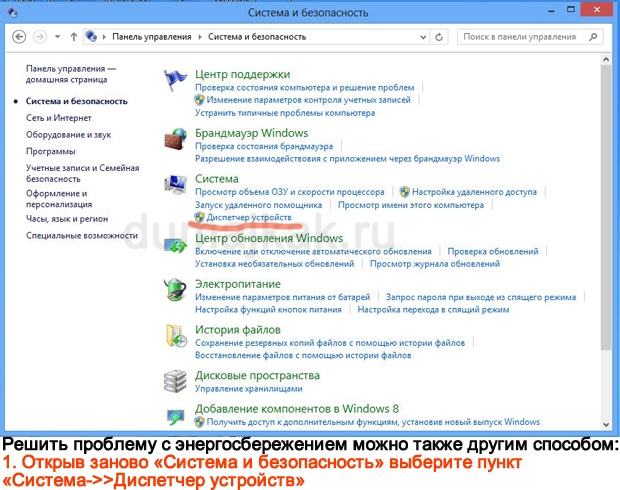The width and height of the screenshot is (620, 490).
Task: Click the Power Options battery icon
Action: click(175, 290)
